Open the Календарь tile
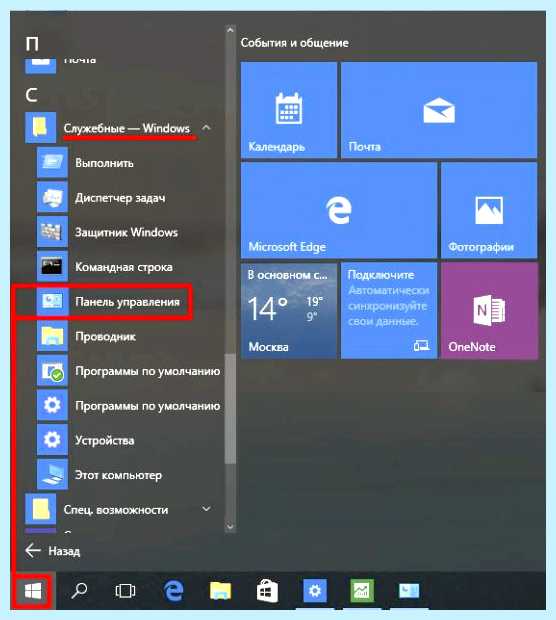The width and height of the screenshot is (556, 620). coord(289,110)
